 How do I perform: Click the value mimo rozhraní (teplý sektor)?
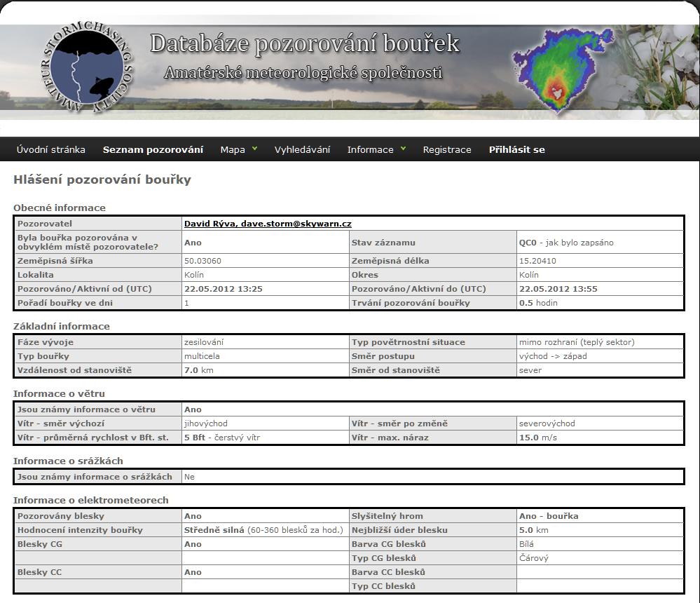pyautogui.click(x=577, y=342)
